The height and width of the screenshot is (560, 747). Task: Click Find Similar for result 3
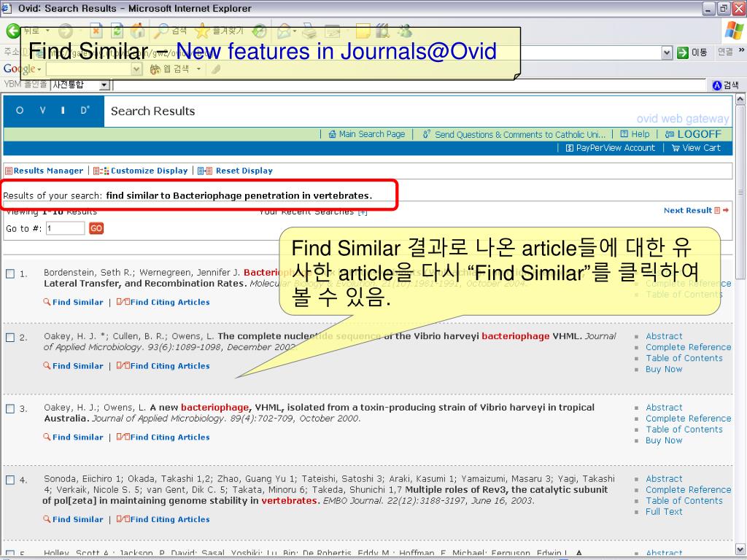pos(73,437)
